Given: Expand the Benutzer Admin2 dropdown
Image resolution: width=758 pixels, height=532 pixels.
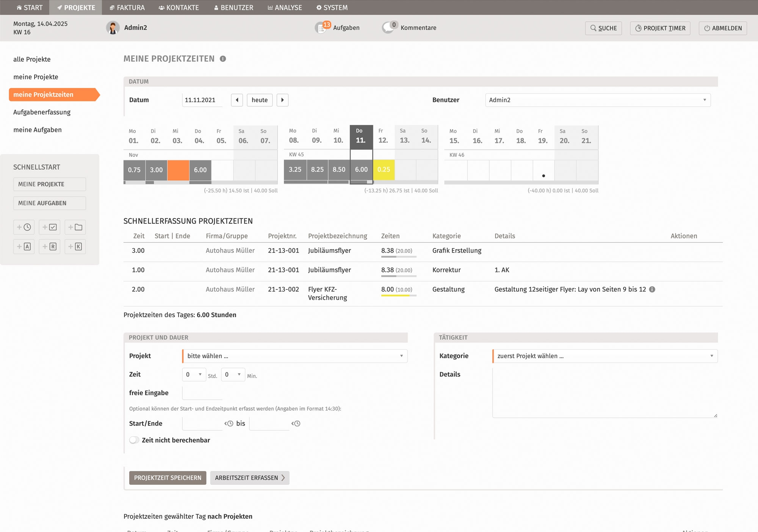Looking at the screenshot, I should 598,100.
